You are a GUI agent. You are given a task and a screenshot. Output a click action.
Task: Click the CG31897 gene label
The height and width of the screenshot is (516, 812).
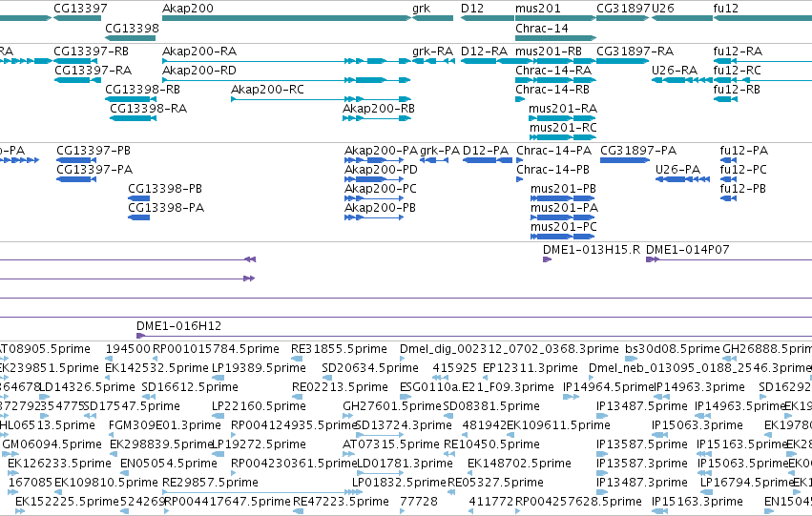coord(623,9)
